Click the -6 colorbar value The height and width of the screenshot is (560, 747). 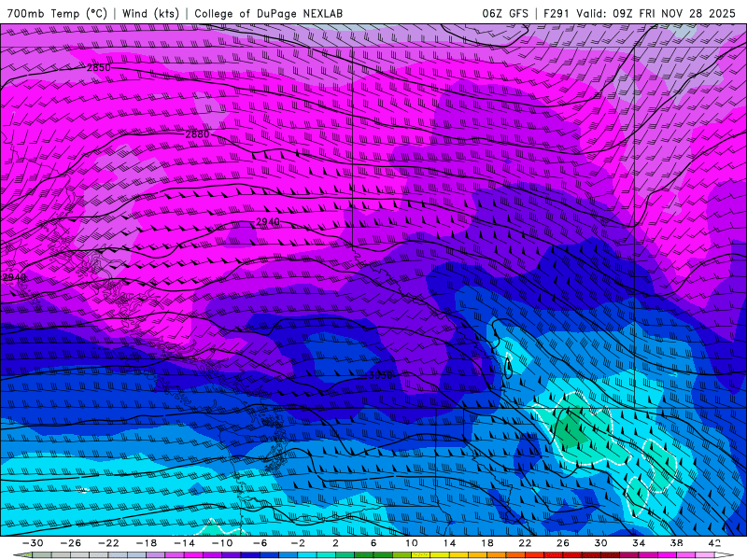point(260,543)
